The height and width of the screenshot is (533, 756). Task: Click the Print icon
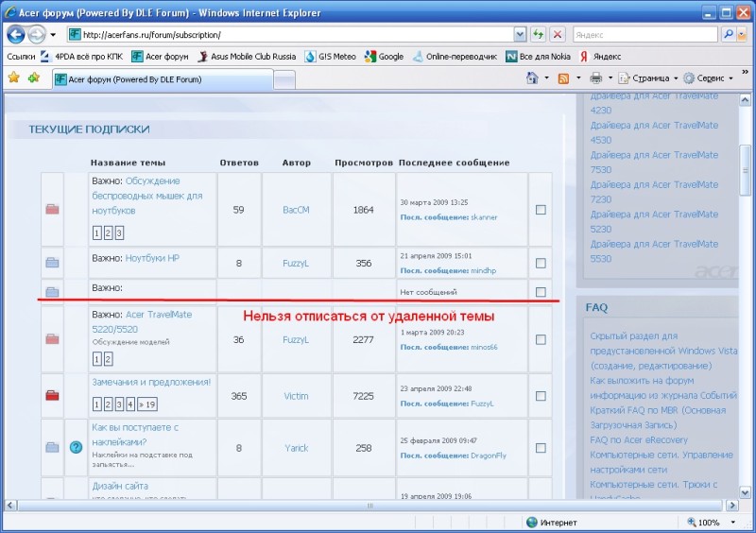click(596, 78)
